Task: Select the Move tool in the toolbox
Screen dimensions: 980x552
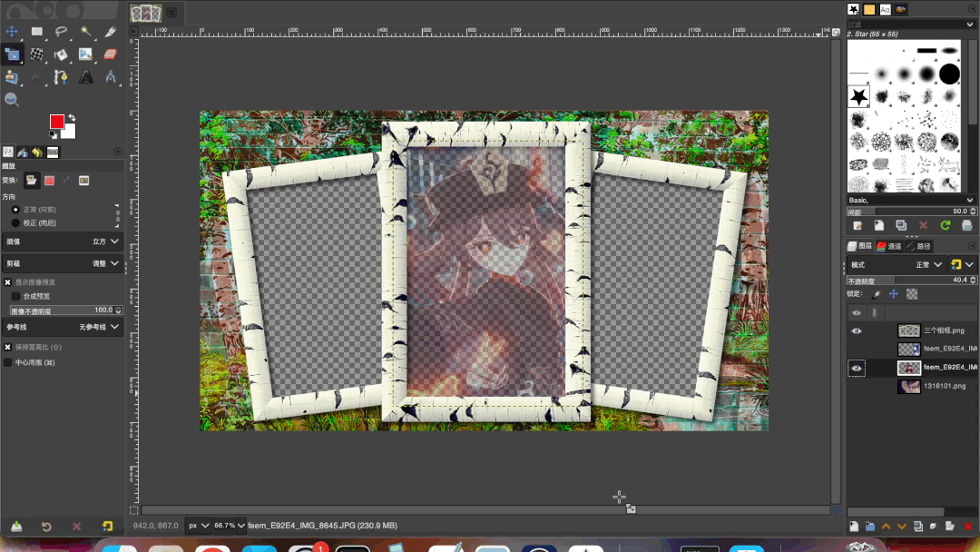Action: pos(12,31)
